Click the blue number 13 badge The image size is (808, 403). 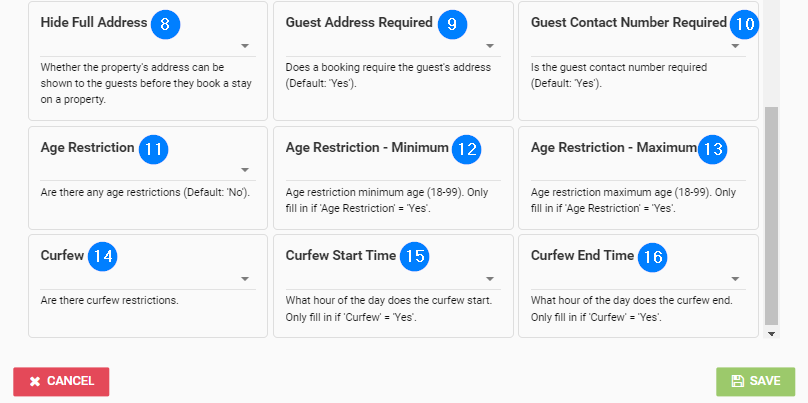[x=713, y=149]
